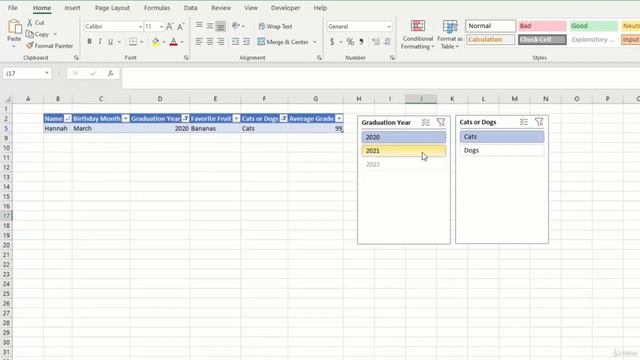Apply accounting dollar format
640x360 pixels.
tap(332, 42)
